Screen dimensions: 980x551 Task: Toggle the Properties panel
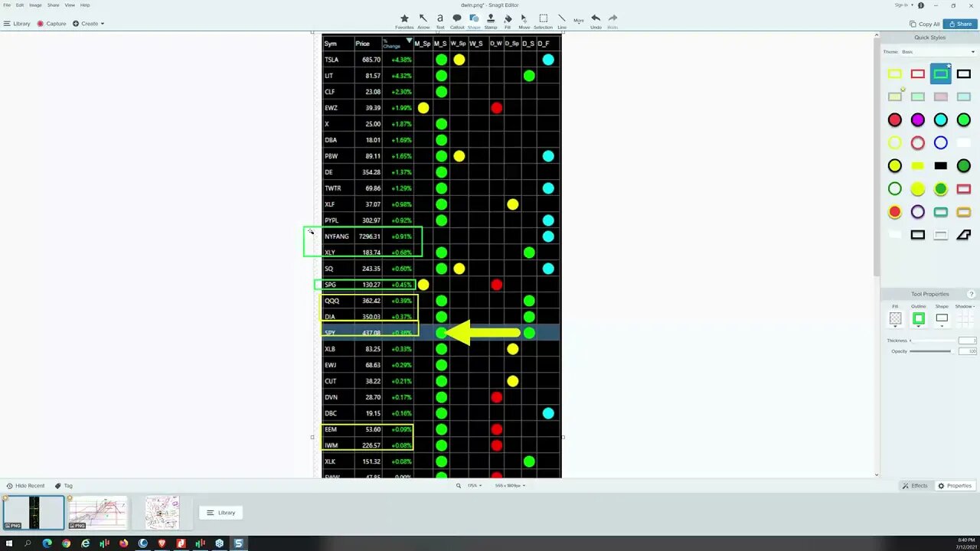click(x=955, y=486)
